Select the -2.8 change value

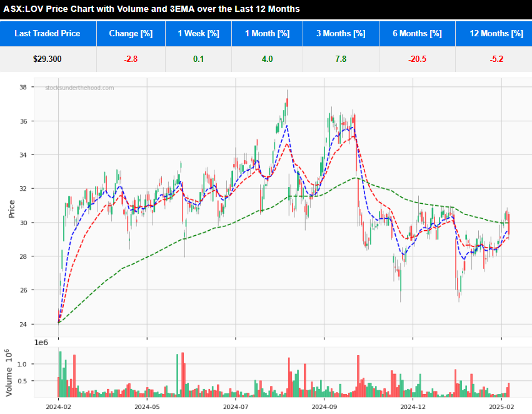131,59
